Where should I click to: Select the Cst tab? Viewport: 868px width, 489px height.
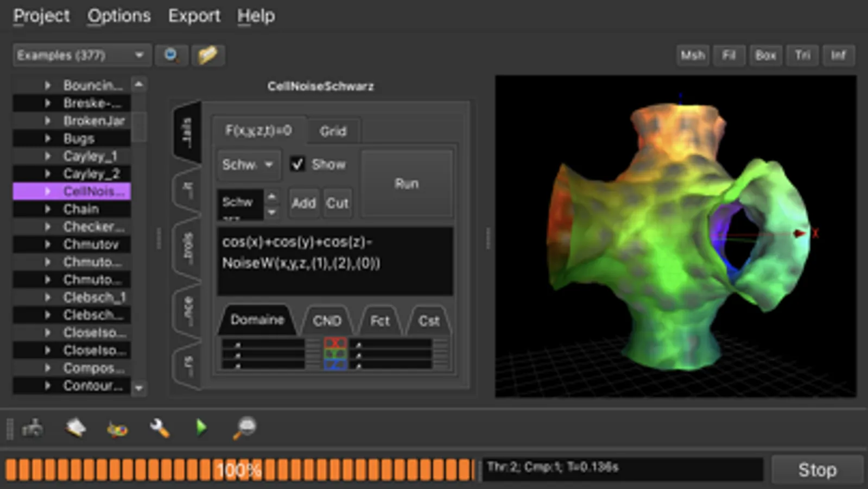428,321
